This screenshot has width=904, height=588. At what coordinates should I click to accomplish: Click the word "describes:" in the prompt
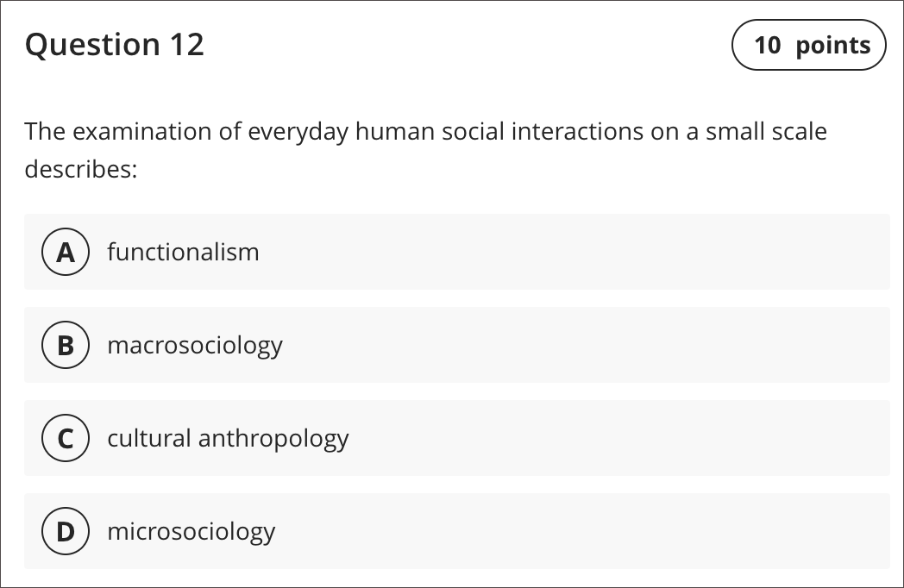pyautogui.click(x=81, y=169)
